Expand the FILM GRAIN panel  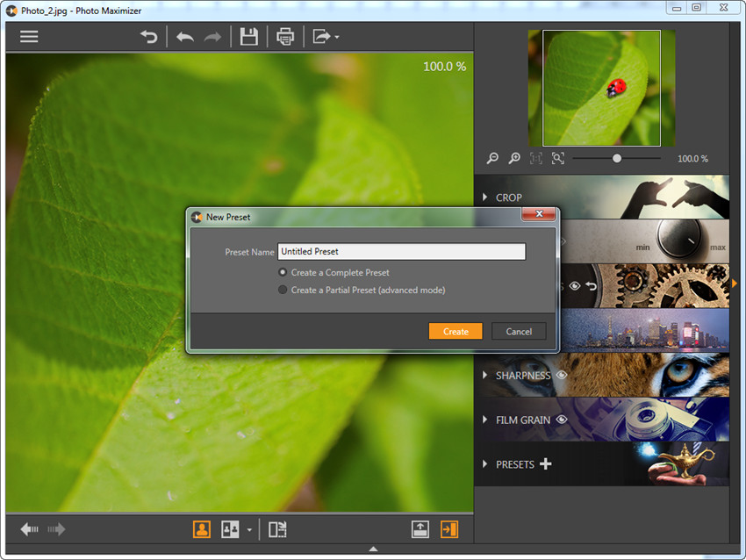[484, 420]
